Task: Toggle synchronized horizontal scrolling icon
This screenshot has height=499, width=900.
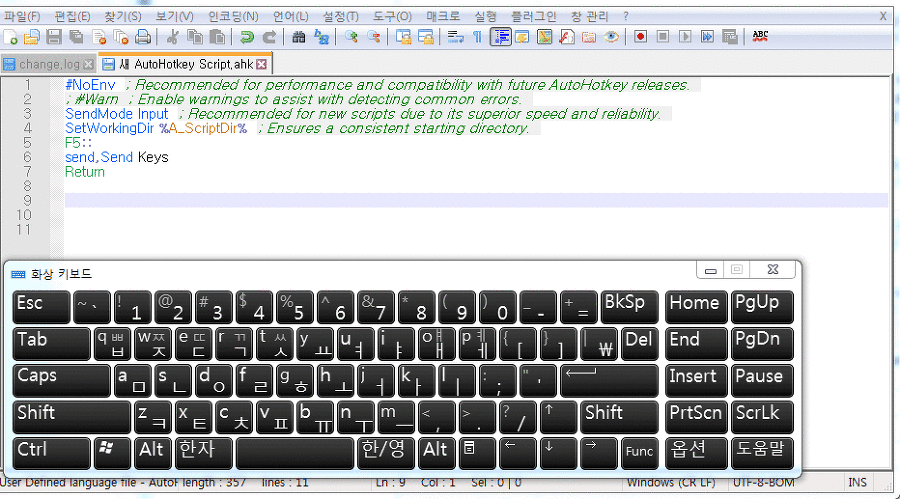Action: [x=426, y=37]
